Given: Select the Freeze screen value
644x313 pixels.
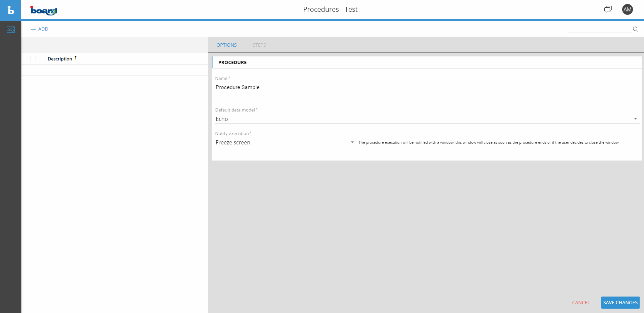Looking at the screenshot, I should (233, 142).
